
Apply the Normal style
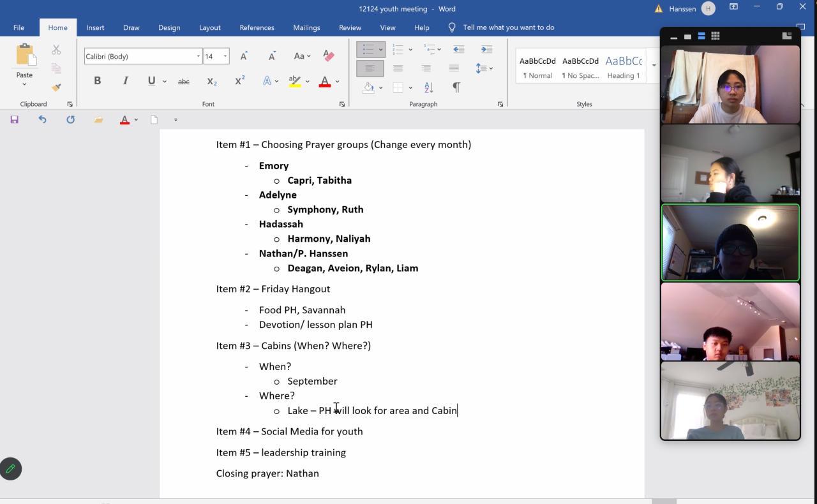537,66
